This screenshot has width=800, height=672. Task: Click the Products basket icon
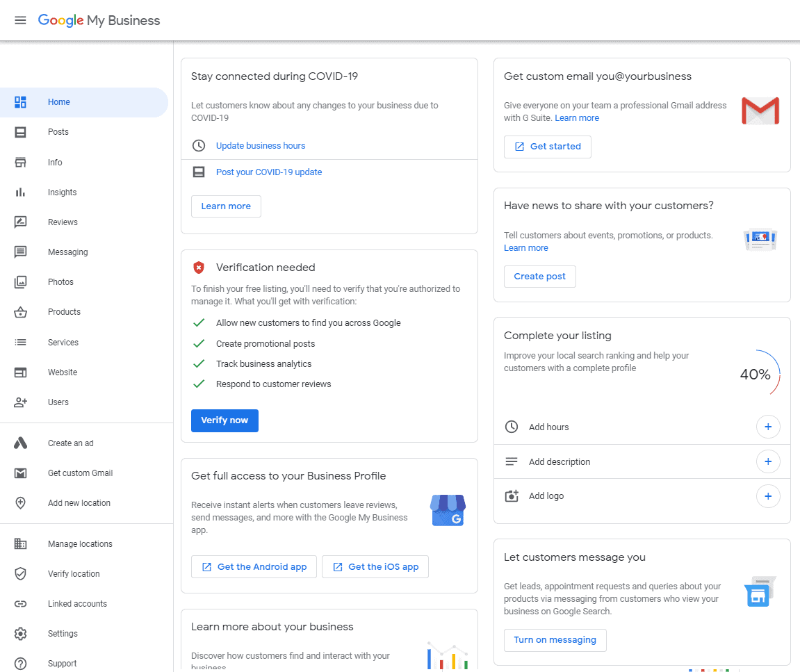pos(20,312)
